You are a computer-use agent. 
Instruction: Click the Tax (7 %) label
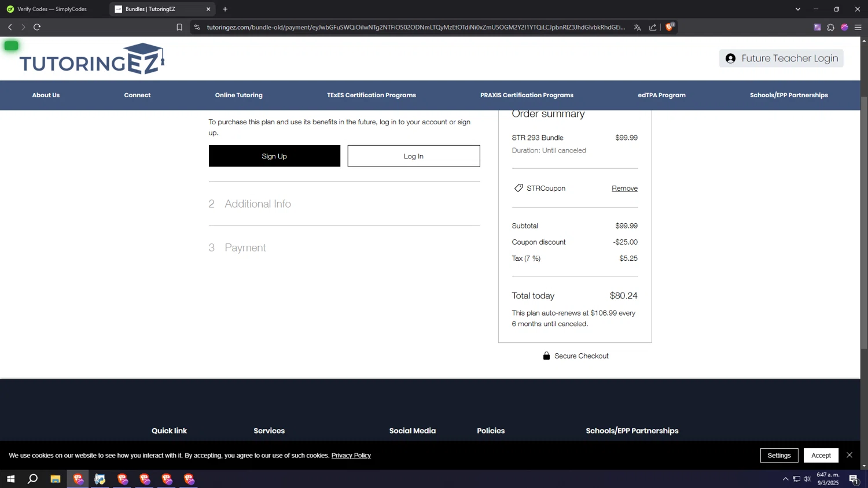tap(526, 258)
